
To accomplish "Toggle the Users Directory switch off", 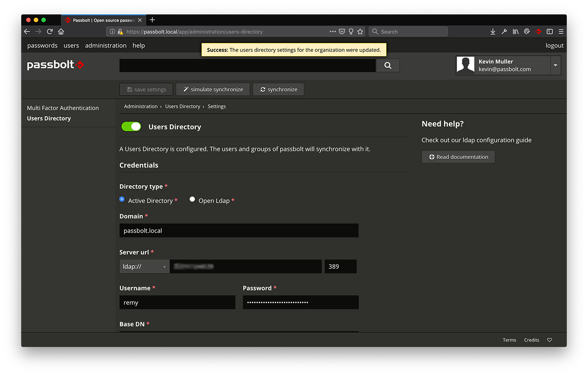I will point(131,126).
